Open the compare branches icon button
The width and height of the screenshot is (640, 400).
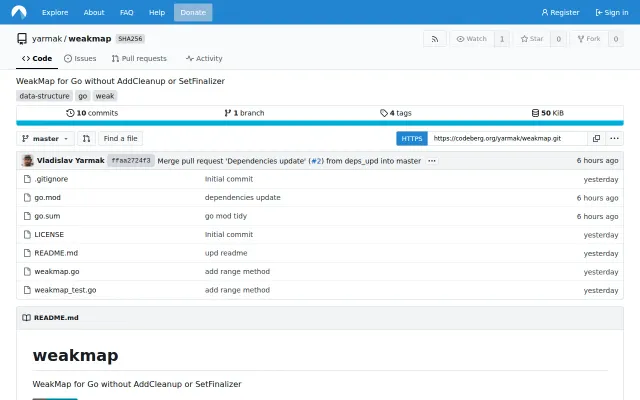pyautogui.click(x=86, y=138)
